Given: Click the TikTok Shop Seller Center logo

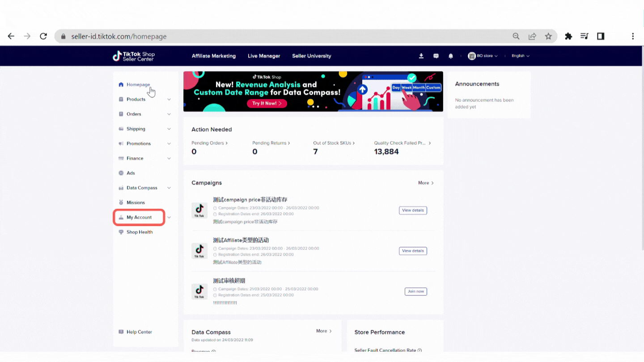Looking at the screenshot, I should [134, 56].
